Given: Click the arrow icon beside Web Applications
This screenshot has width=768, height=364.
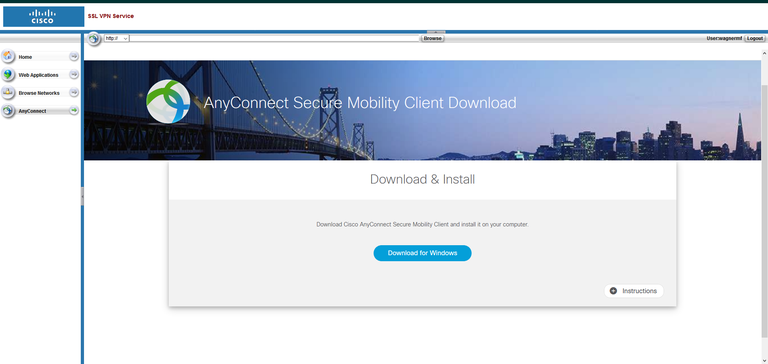Looking at the screenshot, I should pos(74,74).
